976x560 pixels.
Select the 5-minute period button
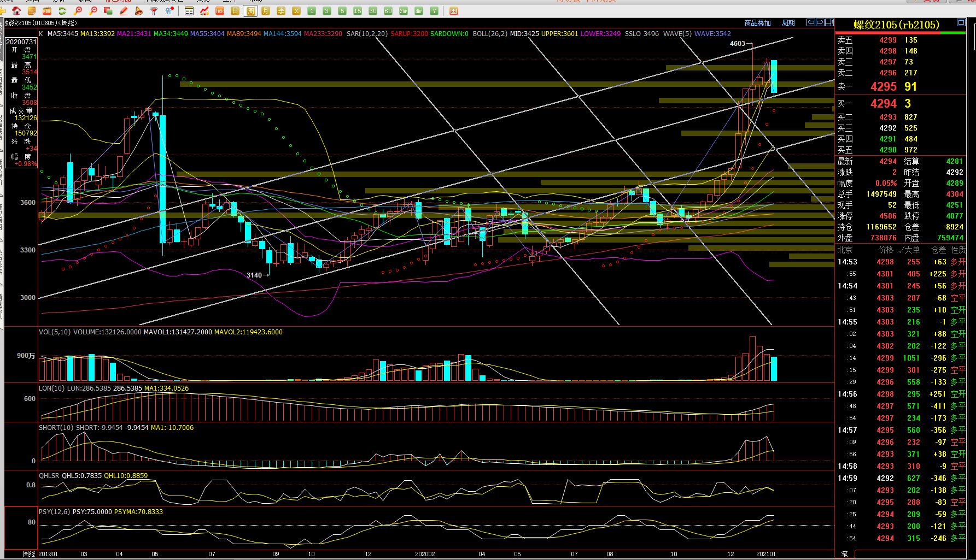[342, 11]
